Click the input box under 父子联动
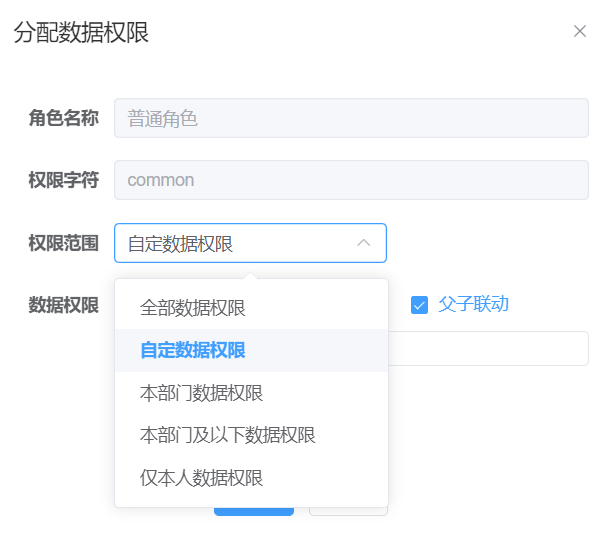Screen dimensions: 608x534 [488, 349]
